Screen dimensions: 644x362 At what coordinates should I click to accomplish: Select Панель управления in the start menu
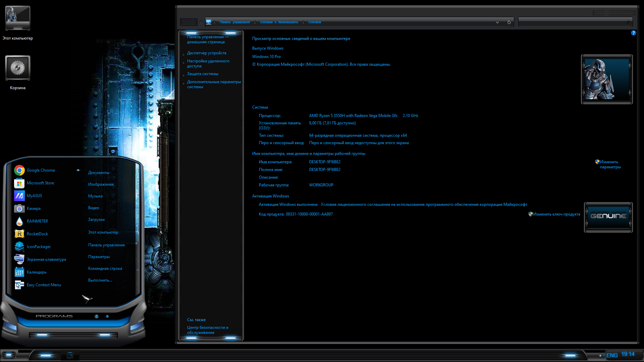[106, 245]
